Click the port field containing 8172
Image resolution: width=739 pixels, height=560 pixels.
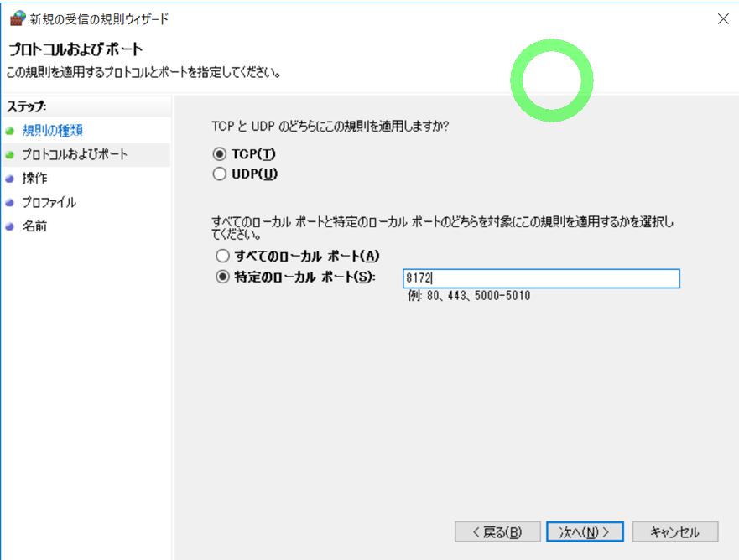[x=541, y=278]
